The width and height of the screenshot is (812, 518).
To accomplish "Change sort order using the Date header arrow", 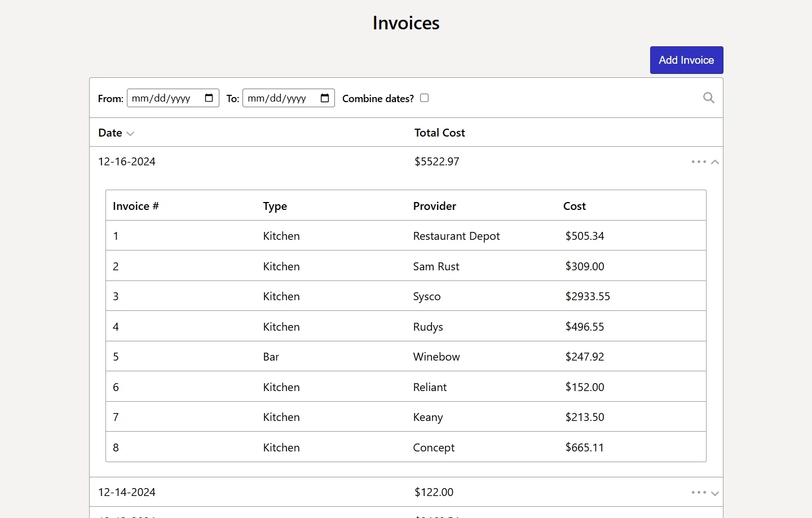I will point(130,133).
